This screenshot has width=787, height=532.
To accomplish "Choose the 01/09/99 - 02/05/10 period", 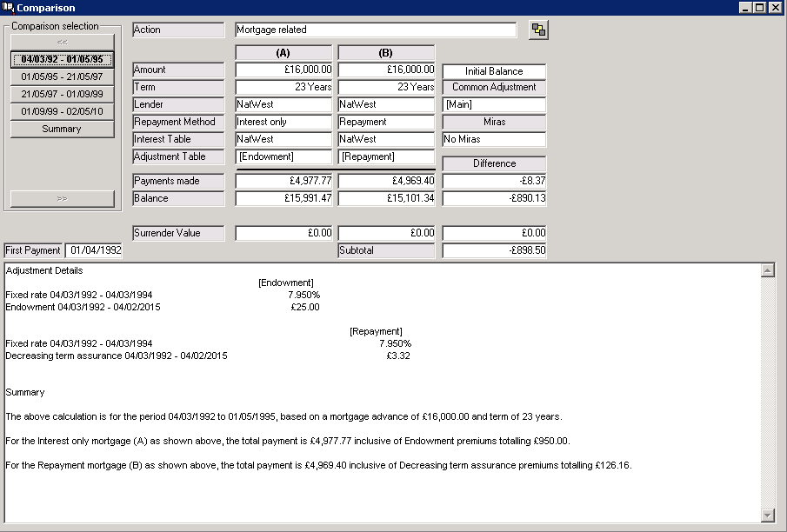I will point(62,112).
